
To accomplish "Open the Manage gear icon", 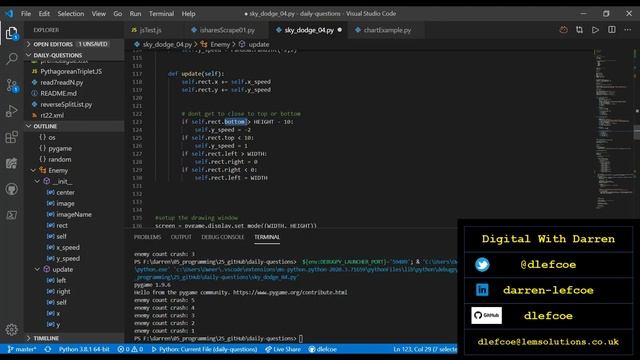I will 11,329.
